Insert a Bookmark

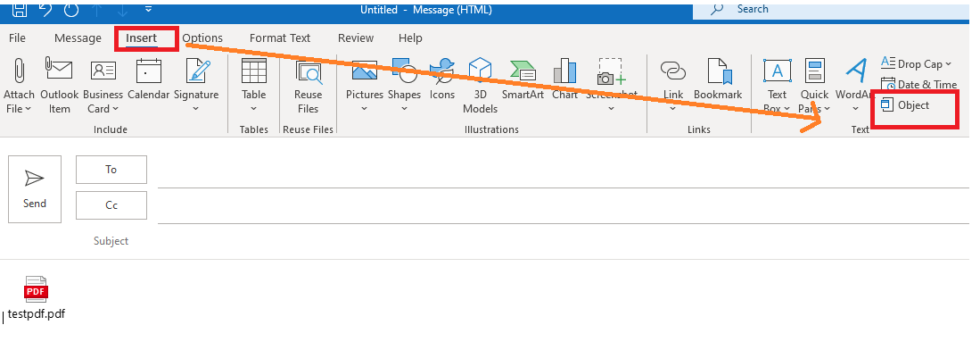click(718, 79)
